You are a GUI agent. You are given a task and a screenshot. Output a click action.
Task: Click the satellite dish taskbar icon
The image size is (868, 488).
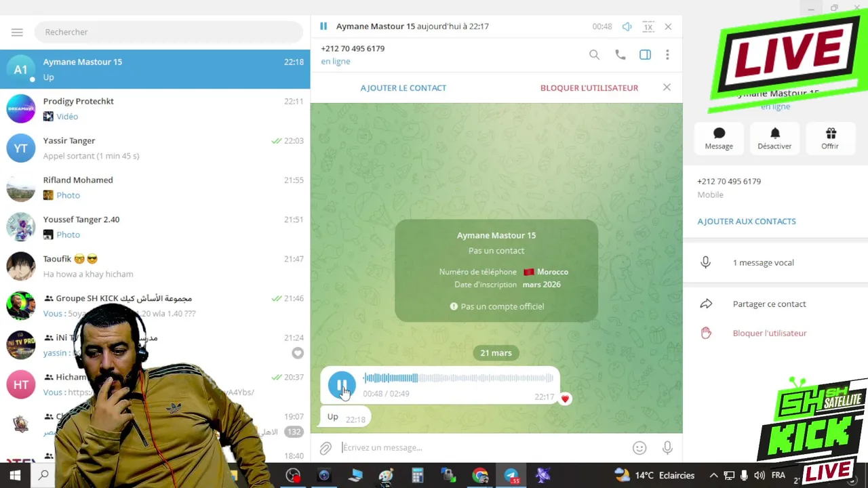542,476
